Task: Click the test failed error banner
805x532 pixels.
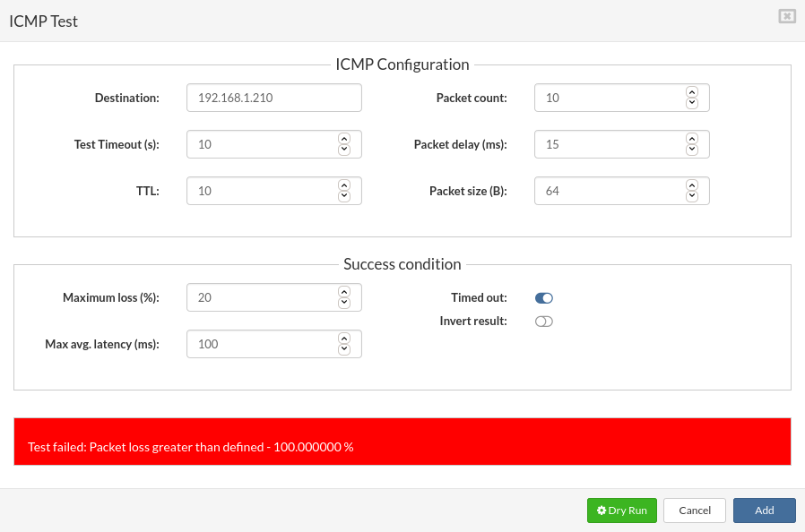Action: pyautogui.click(x=402, y=441)
